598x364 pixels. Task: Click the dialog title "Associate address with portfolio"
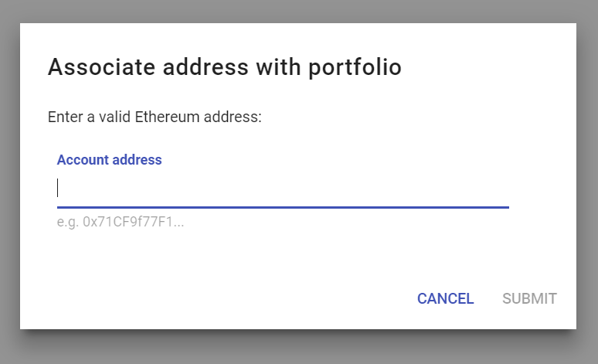point(225,67)
